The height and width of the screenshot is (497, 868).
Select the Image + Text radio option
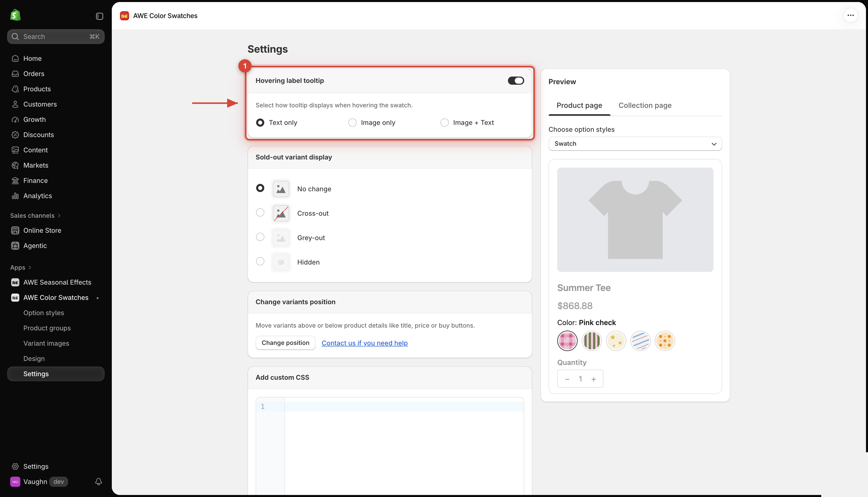pyautogui.click(x=444, y=123)
